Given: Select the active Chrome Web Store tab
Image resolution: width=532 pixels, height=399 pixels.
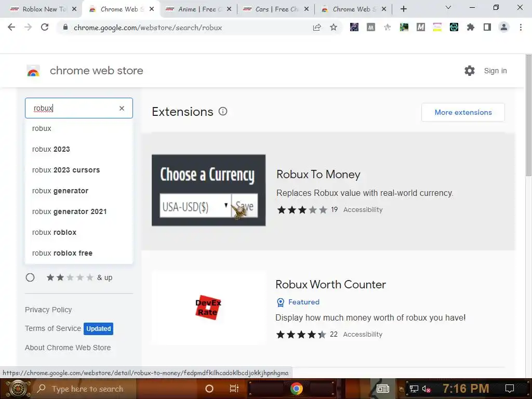Looking at the screenshot, I should point(121,9).
